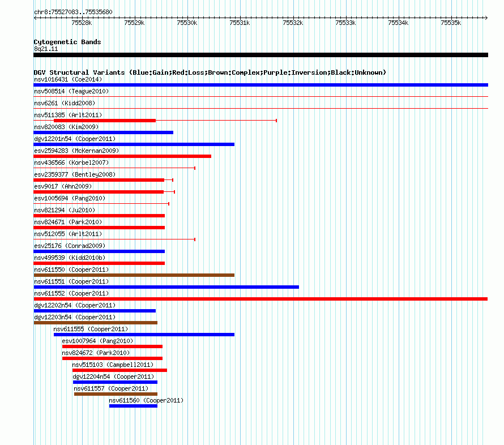Select the nsv511385 (Arlt2011) label
The height and width of the screenshot is (445, 504).
coord(68,115)
